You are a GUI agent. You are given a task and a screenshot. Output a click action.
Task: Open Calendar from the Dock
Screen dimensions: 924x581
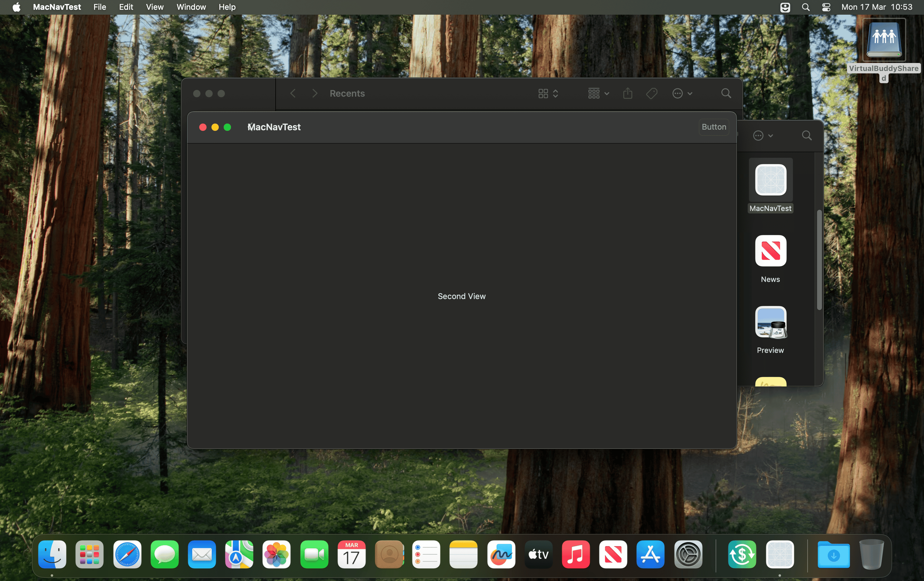point(351,554)
